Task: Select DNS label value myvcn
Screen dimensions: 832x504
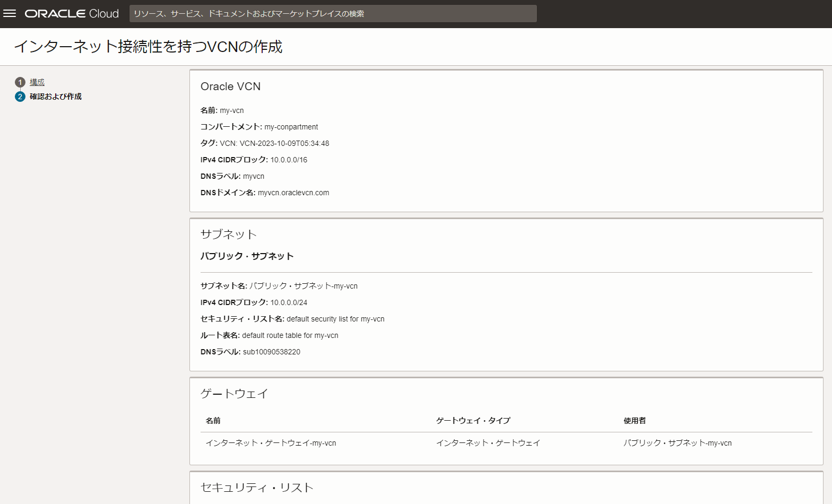Action: coord(254,176)
